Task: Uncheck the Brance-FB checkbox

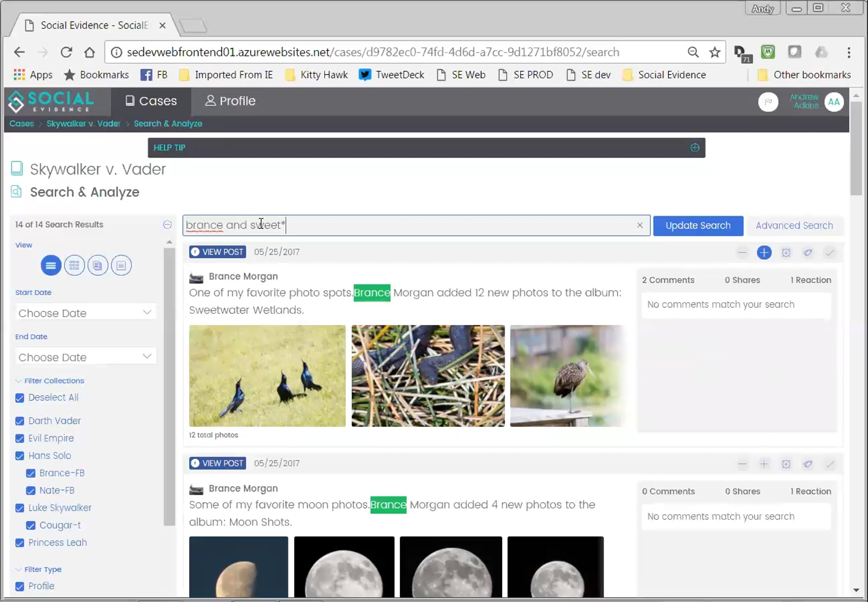Action: 30,473
